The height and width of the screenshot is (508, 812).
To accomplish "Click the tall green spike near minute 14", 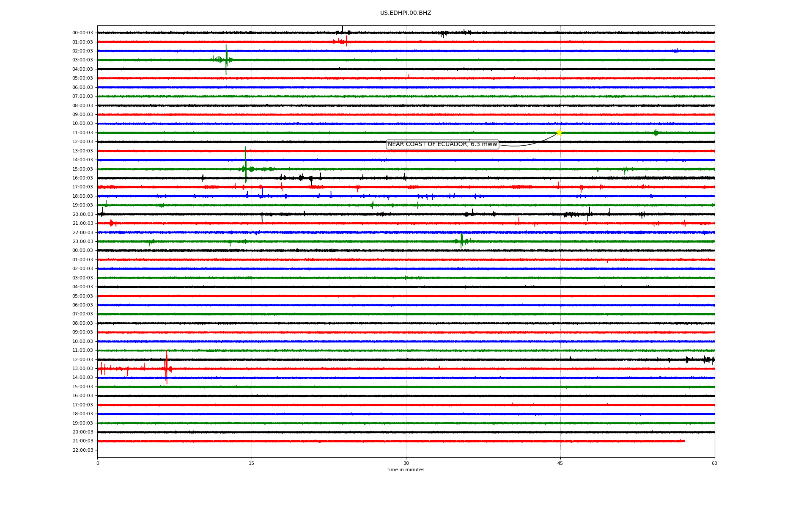I will coord(246,165).
